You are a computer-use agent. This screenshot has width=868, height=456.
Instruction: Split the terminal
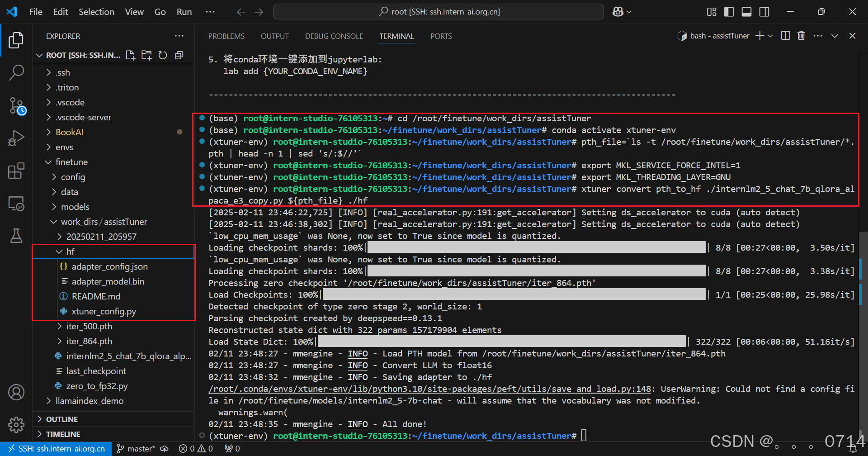(x=786, y=36)
